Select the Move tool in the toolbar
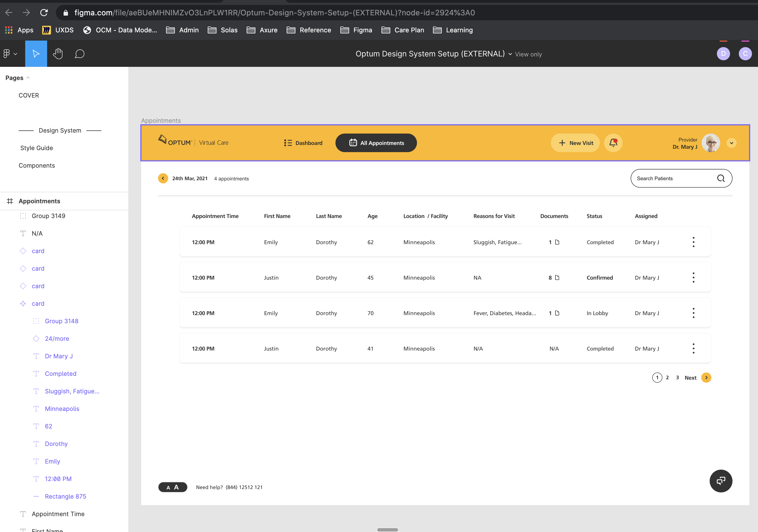 [36, 53]
